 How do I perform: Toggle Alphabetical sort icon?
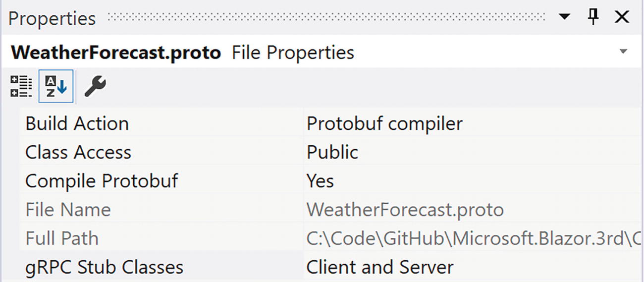pos(55,87)
